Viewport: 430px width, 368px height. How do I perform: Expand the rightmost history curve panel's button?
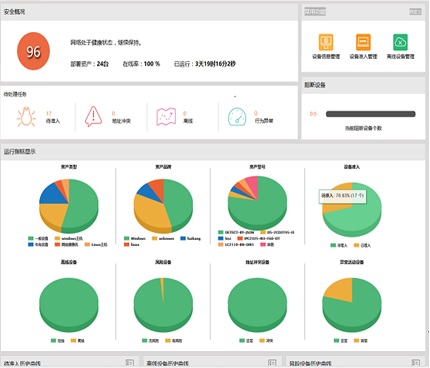(x=415, y=362)
